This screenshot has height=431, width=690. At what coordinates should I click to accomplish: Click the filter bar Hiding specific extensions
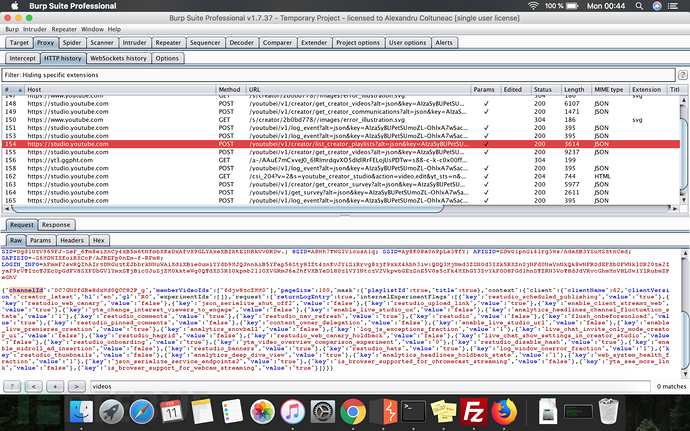338,75
